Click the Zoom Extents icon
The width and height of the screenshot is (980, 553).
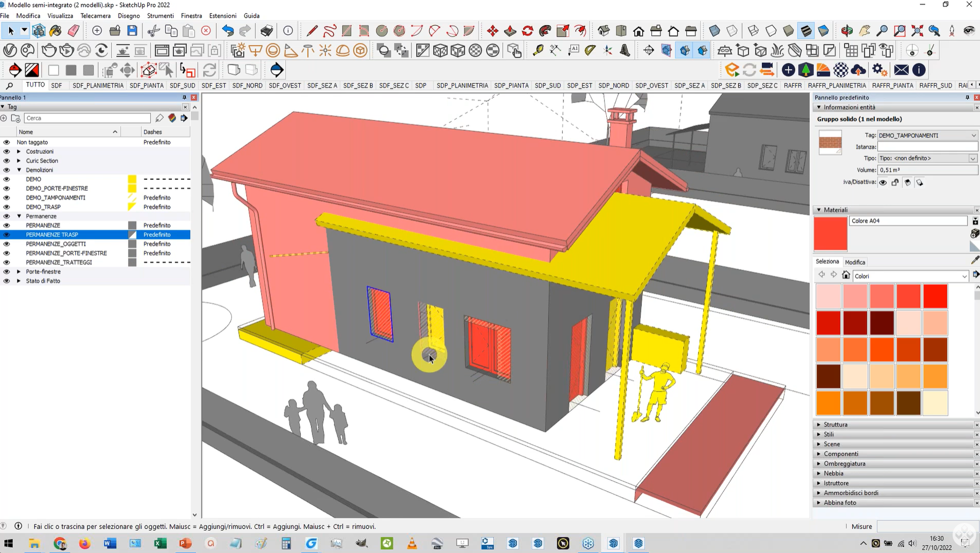pyautogui.click(x=917, y=31)
